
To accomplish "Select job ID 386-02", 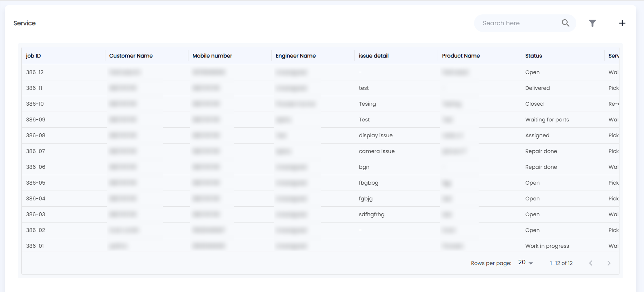I will click(35, 230).
